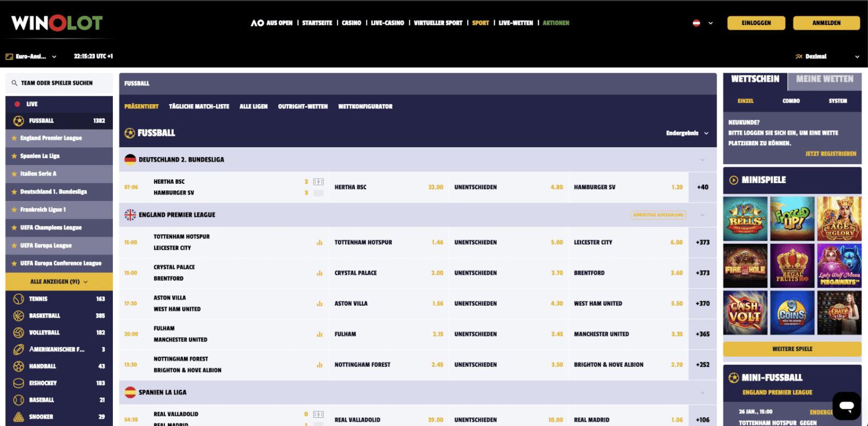Favorite England Premier League with star

pyautogui.click(x=14, y=138)
